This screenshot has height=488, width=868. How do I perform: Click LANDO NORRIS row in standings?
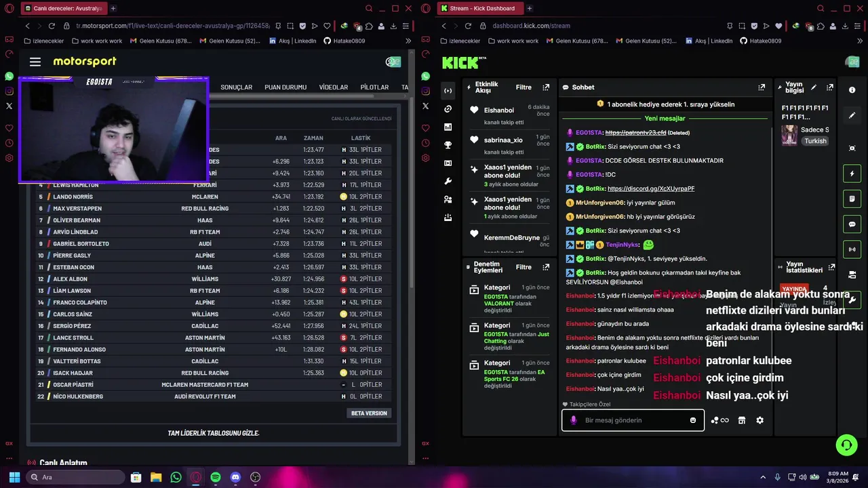214,197
